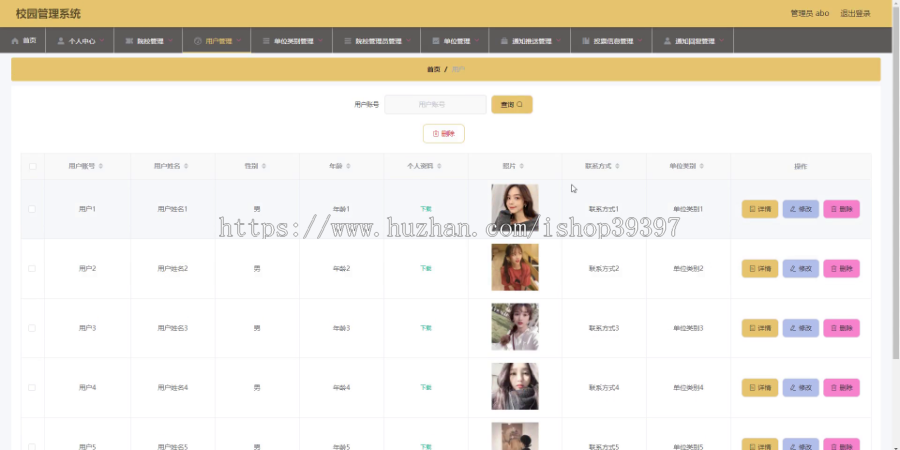Click 下载 link in row 用户1
This screenshot has width=900, height=450.
(426, 209)
